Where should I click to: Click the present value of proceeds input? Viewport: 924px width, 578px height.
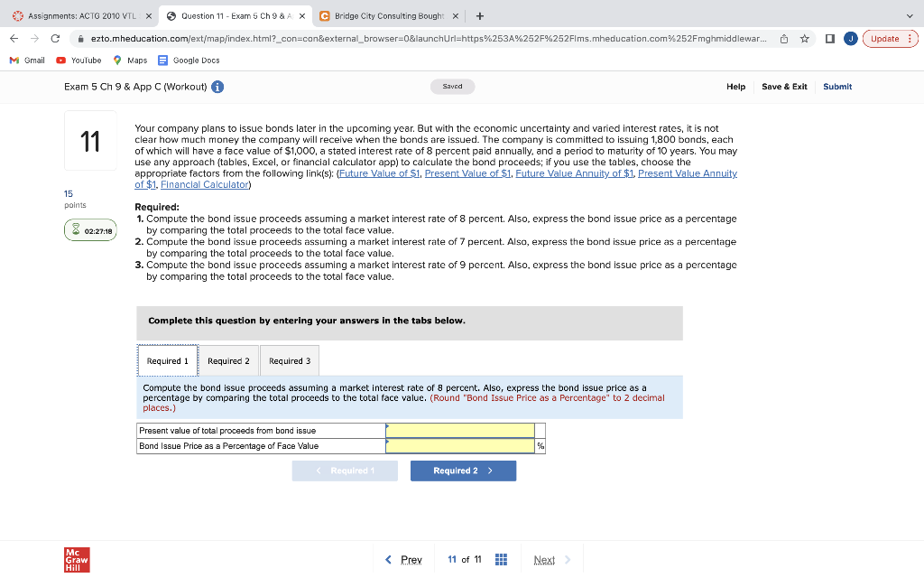click(x=459, y=431)
